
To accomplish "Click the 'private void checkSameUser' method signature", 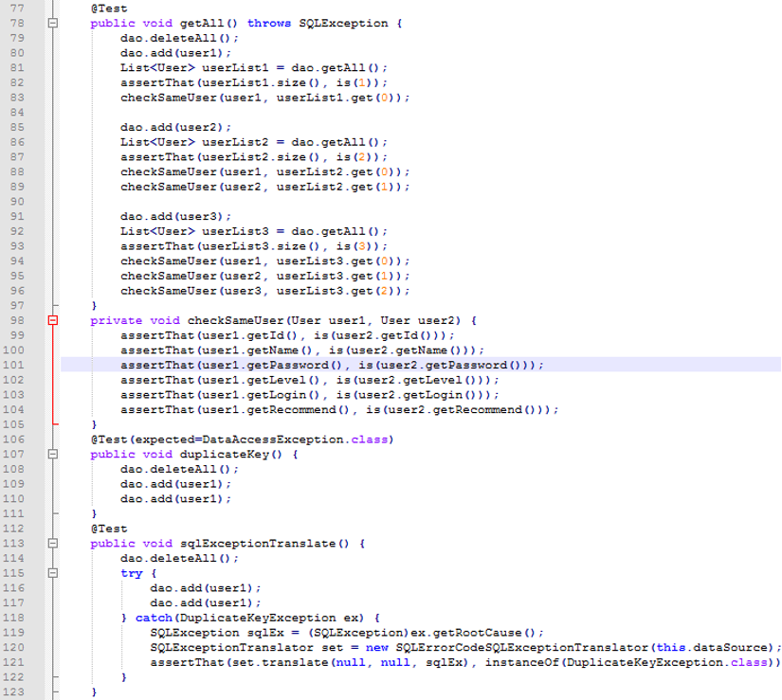I will click(283, 320).
